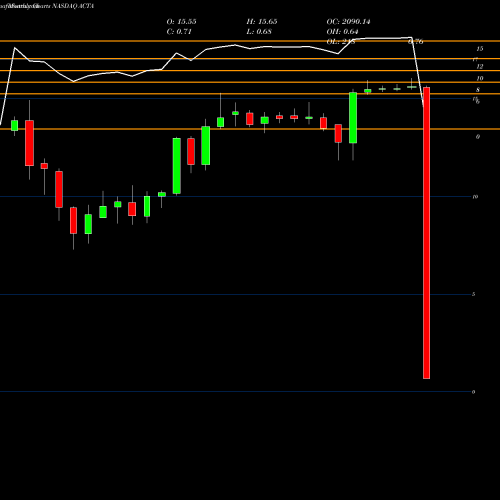Image resolution: width=500 pixels, height=500 pixels.
Task: Click the large green candle before the doji group
Action: (x=353, y=118)
